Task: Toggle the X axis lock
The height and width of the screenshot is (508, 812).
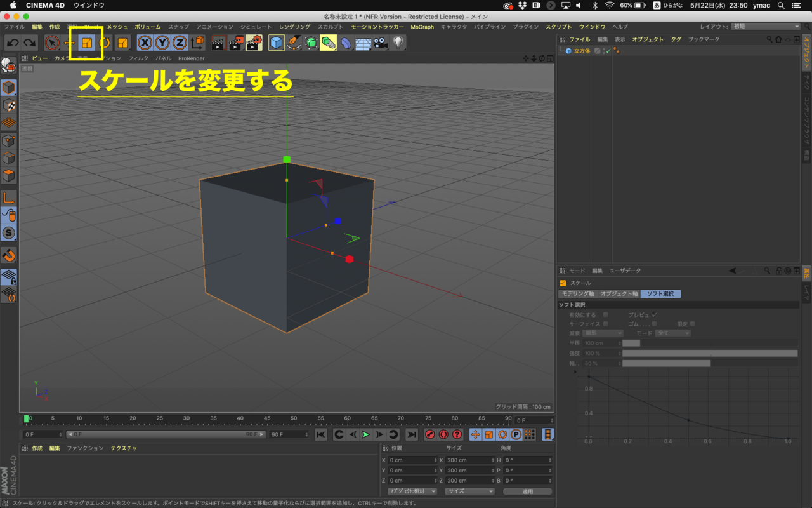Action: click(x=145, y=43)
